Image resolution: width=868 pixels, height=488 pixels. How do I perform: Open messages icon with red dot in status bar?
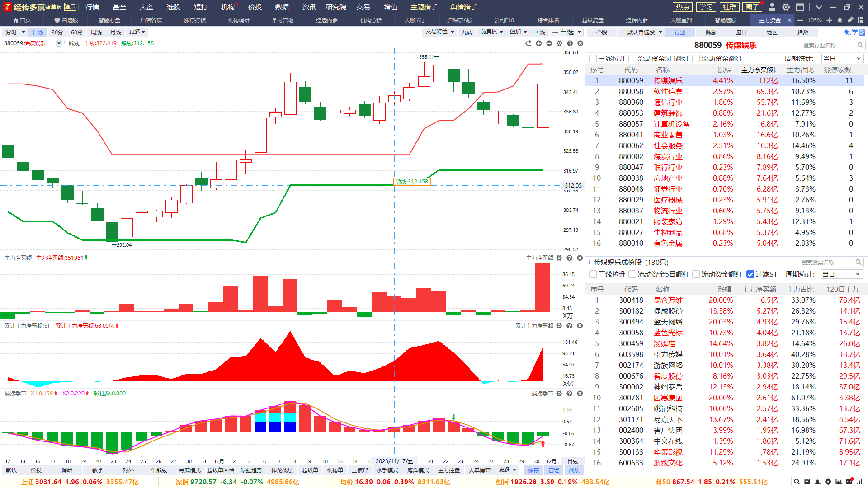849,482
